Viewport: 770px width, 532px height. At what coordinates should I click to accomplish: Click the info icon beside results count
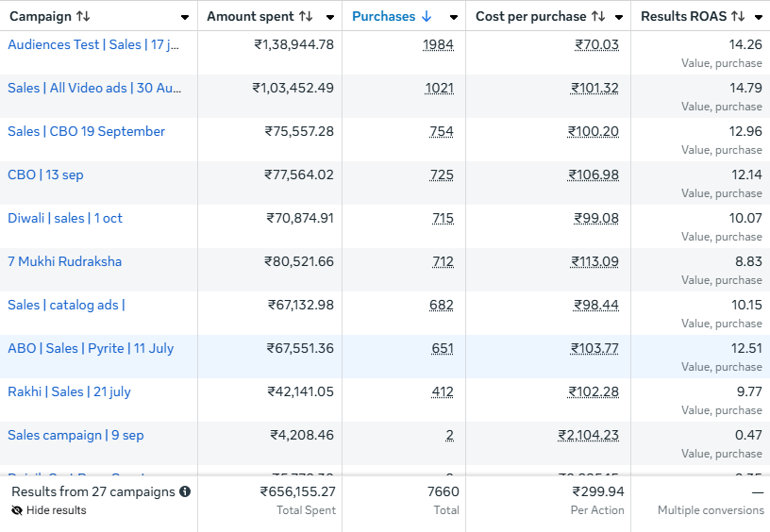coord(185,491)
